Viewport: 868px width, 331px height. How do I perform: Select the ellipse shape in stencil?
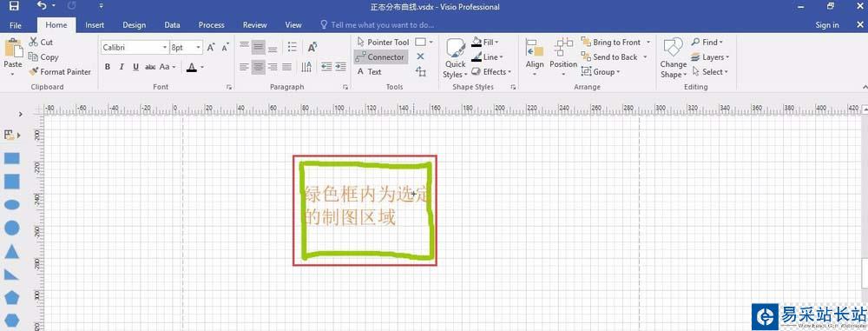[11, 204]
